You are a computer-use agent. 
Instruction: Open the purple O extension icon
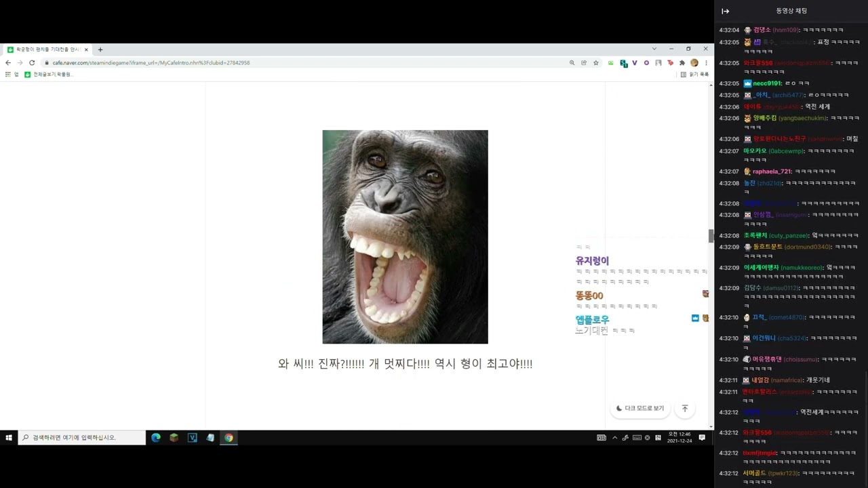pyautogui.click(x=646, y=62)
